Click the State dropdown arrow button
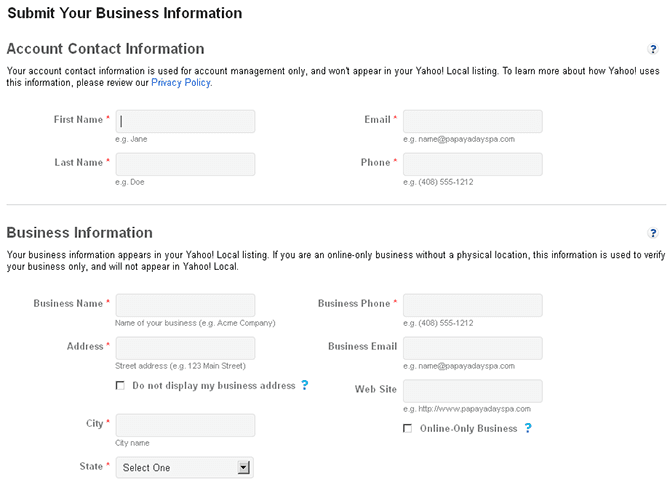This screenshot has width=670, height=482. tap(244, 467)
